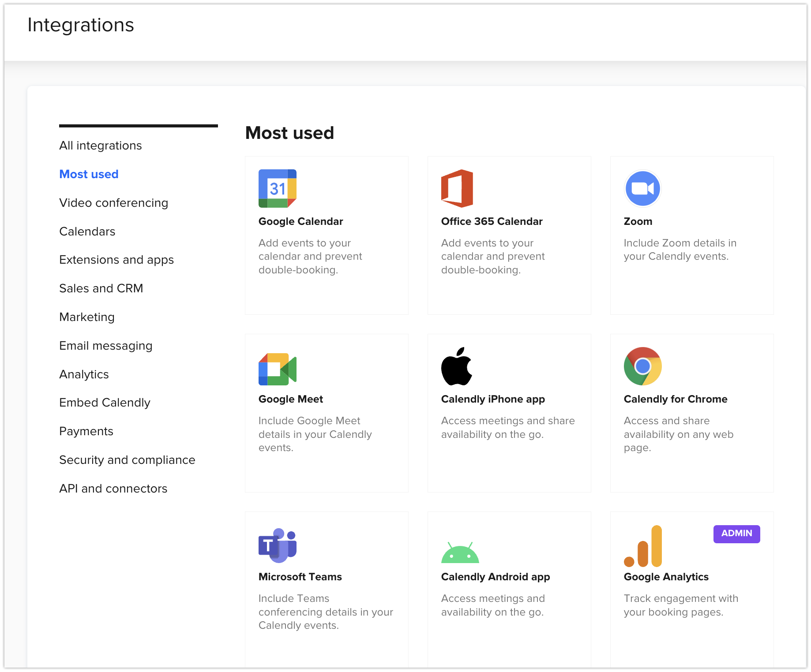Click 'Include Zoom details in your Calendly events.'
This screenshot has height=672, width=811.
click(x=680, y=250)
